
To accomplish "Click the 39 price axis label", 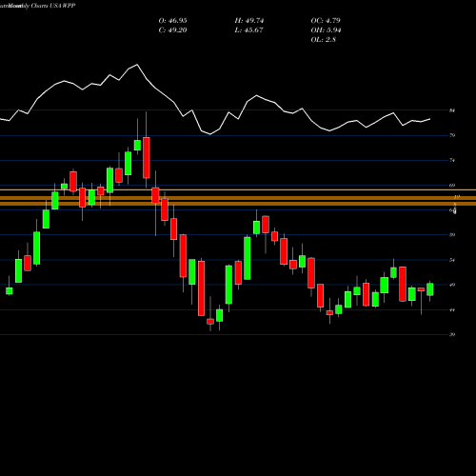I will point(452,334).
